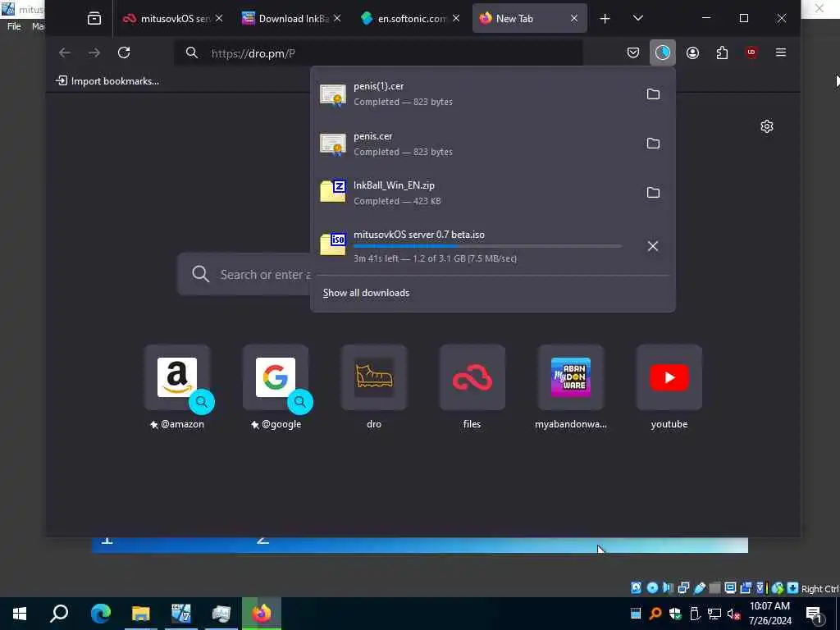Screen dimensions: 840x630
Task: Click the URL address bar
Action: (378, 53)
